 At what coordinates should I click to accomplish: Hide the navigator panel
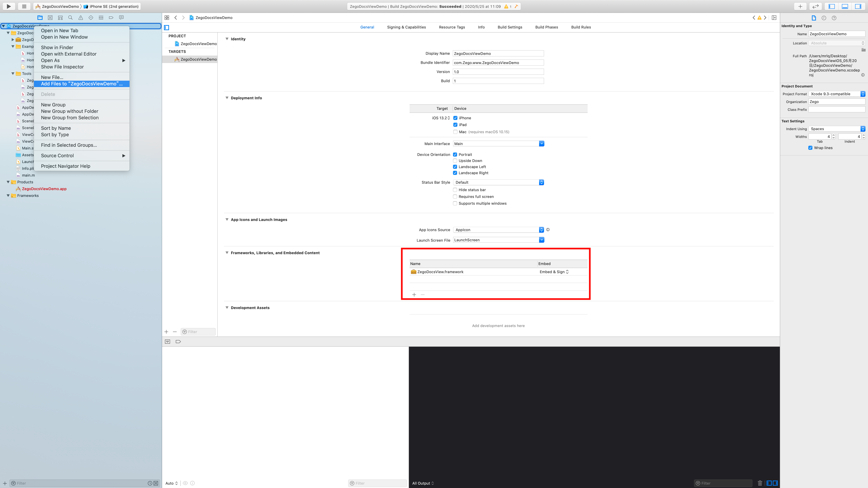(x=832, y=6)
